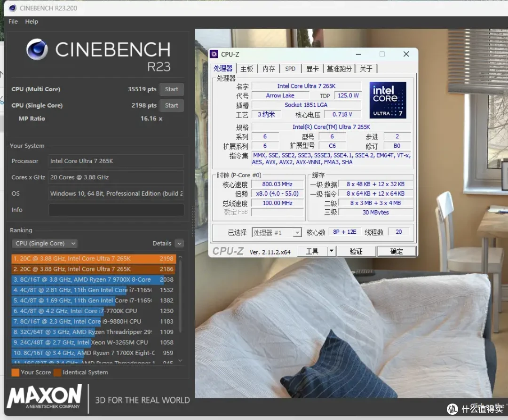Click the multiplier value x8.0 (4.0 - 55.0)
Image resolution: width=508 pixels, height=420 pixels.
pos(278,193)
